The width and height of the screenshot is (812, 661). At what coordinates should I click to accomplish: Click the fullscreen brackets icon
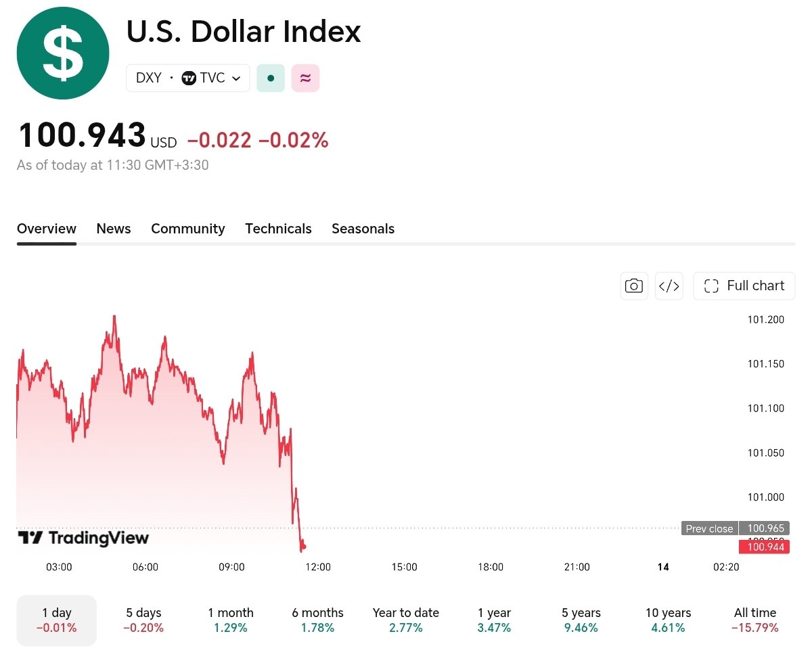711,286
